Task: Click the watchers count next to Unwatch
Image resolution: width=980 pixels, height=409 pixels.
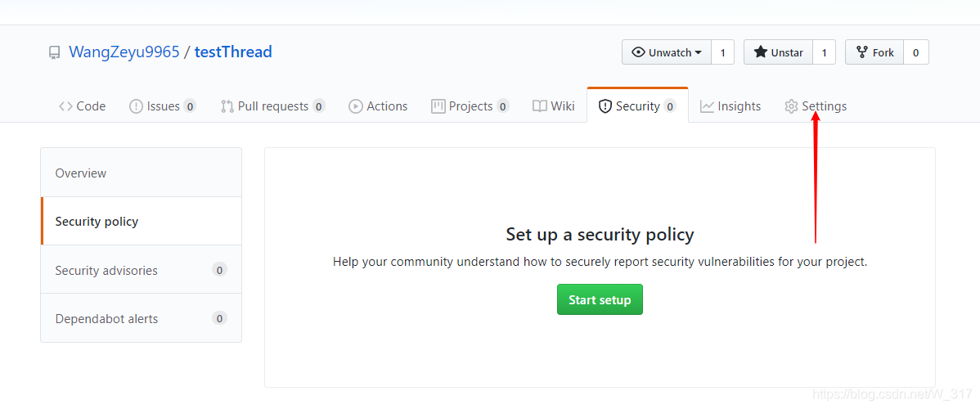Action: pos(722,52)
